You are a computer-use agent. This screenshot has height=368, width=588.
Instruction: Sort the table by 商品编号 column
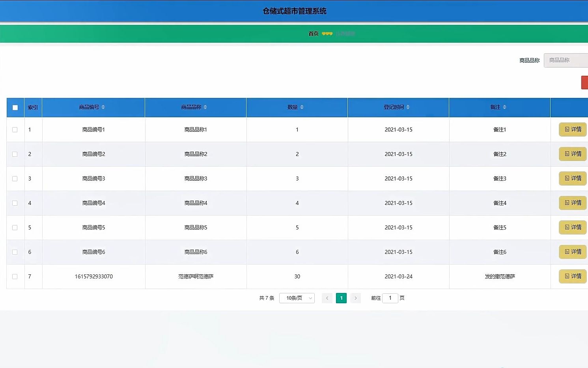pos(93,107)
